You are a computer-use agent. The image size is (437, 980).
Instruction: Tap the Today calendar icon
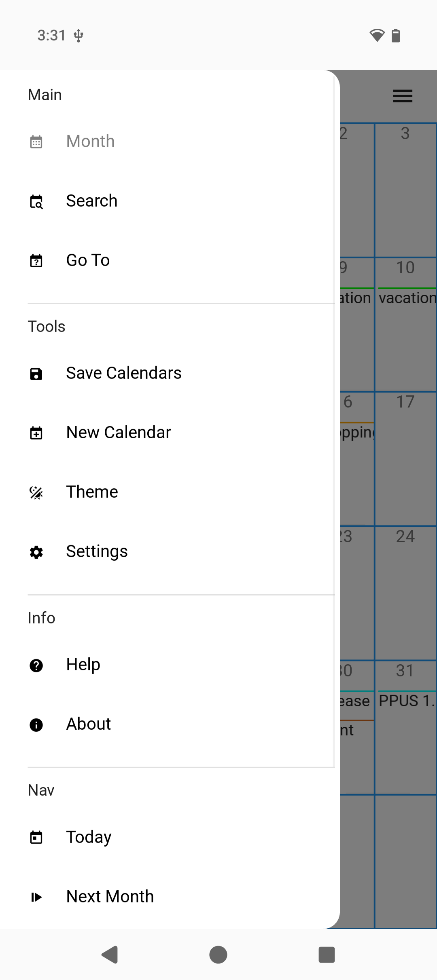(x=36, y=837)
